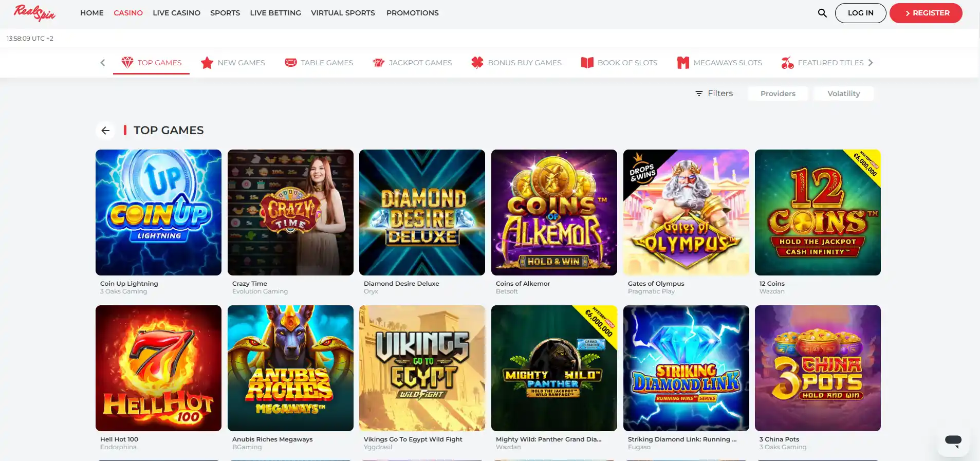Click the LOG IN button
The height and width of the screenshot is (461, 980).
[860, 13]
